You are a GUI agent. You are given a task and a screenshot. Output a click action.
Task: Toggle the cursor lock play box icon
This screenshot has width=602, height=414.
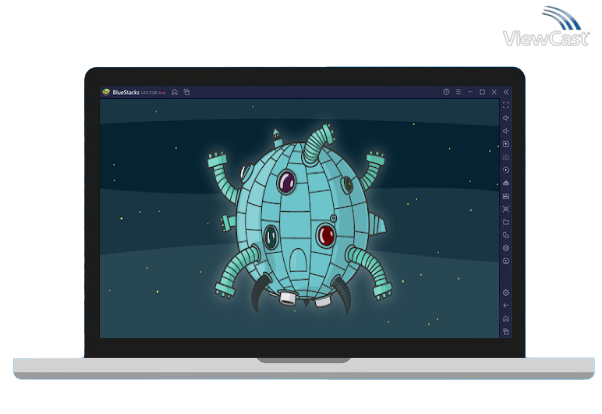point(506,144)
